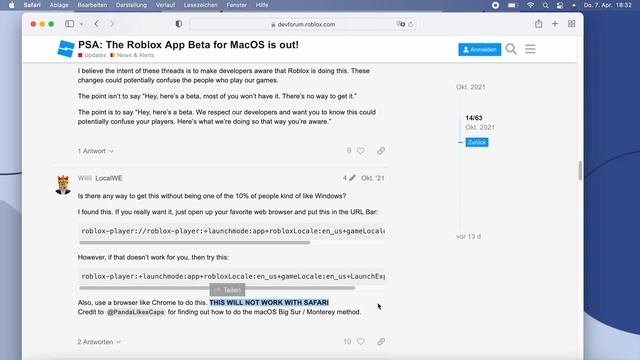Open the Apple menu
The width and height of the screenshot is (640, 360).
coord(11,5)
